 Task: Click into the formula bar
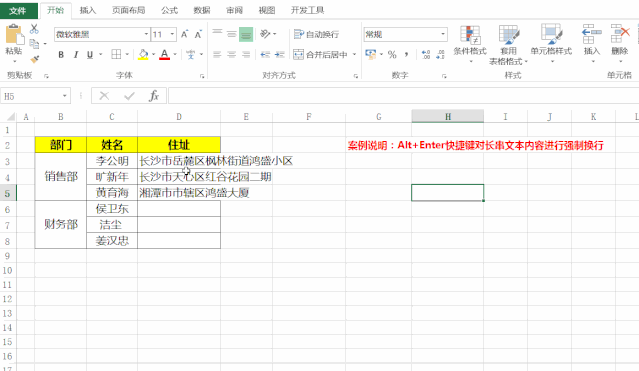click(x=403, y=96)
